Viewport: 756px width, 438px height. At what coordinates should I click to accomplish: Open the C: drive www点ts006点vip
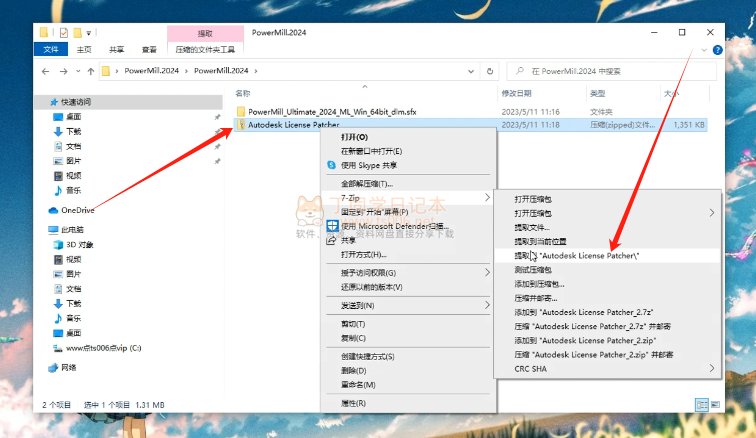click(x=97, y=348)
